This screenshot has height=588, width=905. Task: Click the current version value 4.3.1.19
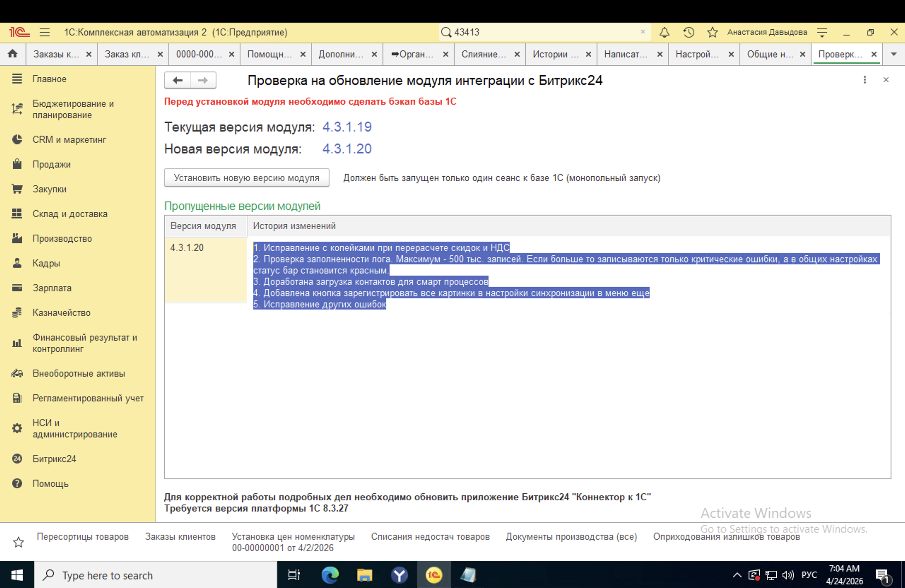click(x=347, y=127)
